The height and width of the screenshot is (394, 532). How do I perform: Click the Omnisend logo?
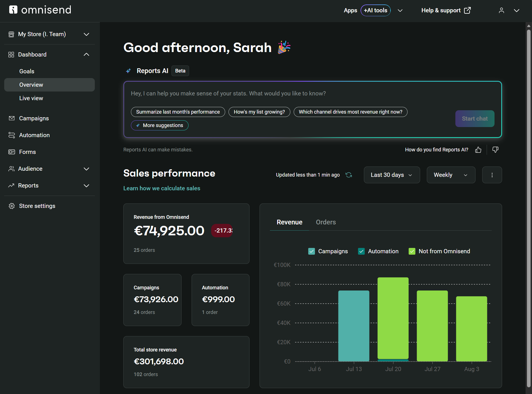click(40, 10)
